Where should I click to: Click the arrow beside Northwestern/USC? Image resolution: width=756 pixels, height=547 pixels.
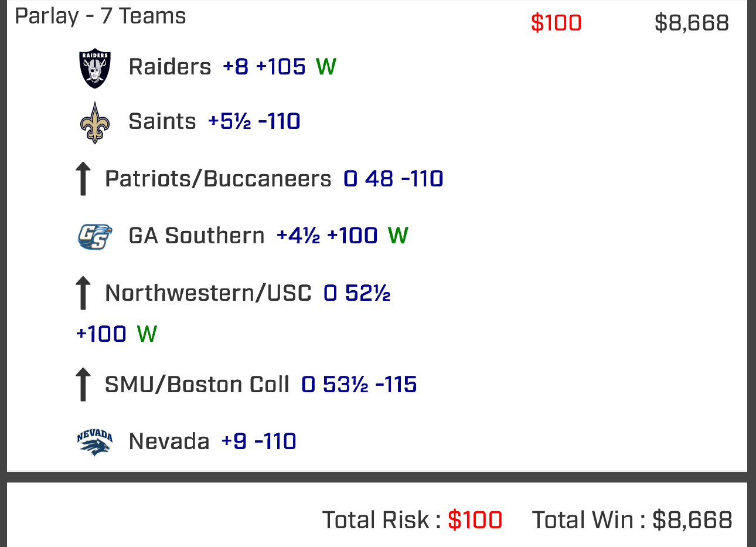point(83,293)
